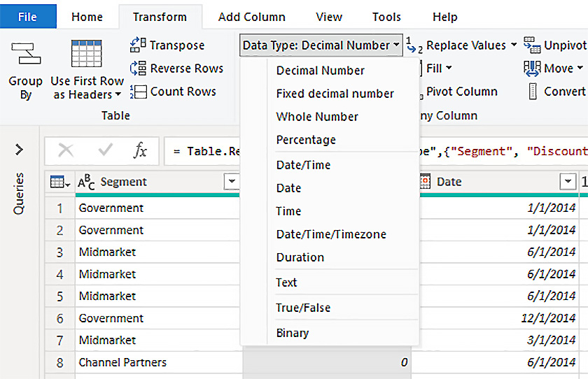Click the fx formula icon
The image size is (588, 379).
coord(141,150)
